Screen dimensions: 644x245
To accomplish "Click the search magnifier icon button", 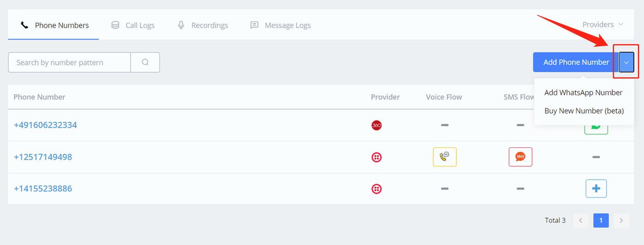I will tap(145, 62).
